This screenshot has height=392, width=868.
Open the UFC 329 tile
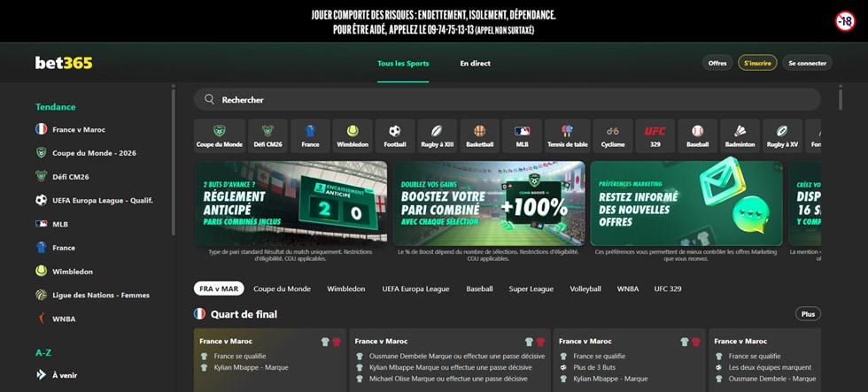655,136
